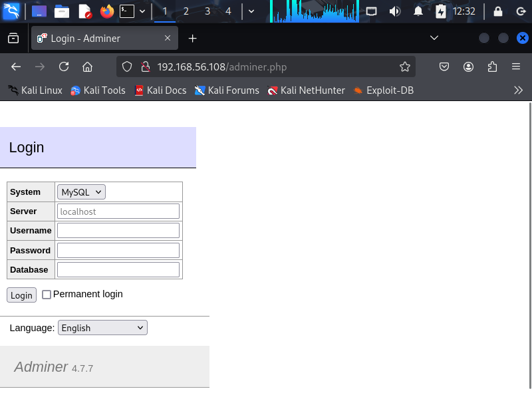Expand the Language English dropdown
This screenshot has height=399, width=532.
pyautogui.click(x=102, y=328)
